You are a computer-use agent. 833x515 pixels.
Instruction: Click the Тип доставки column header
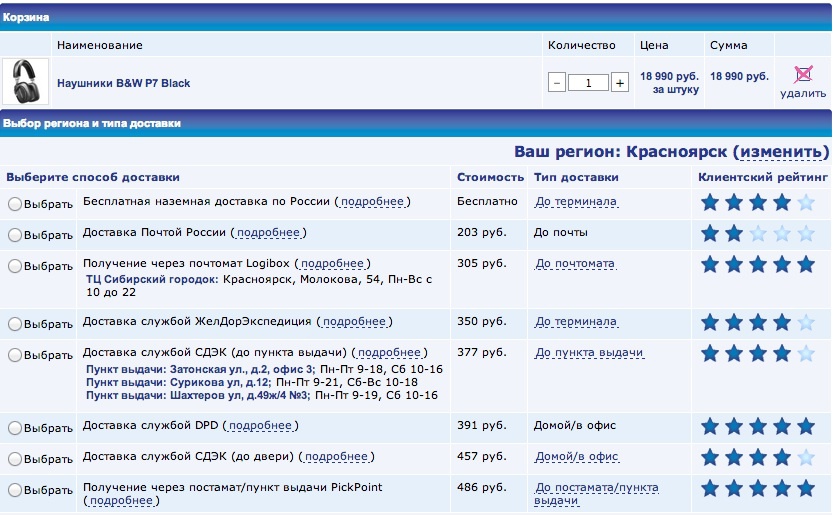(576, 177)
